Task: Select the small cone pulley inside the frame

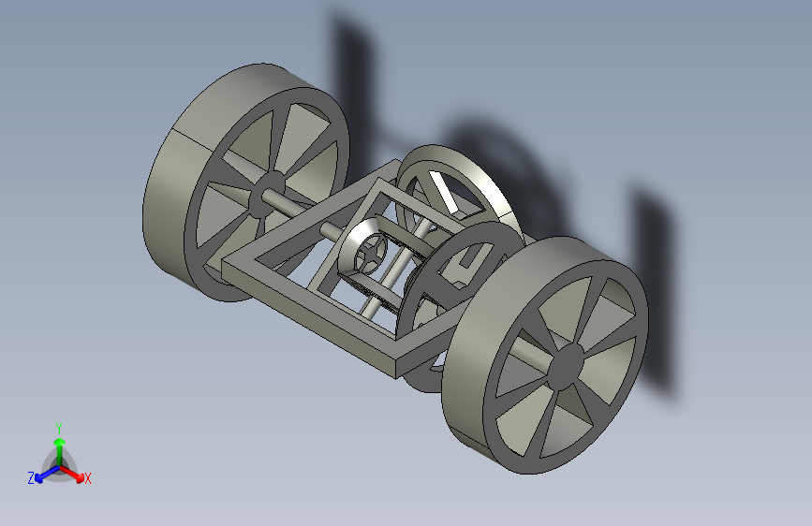Action: pos(362,247)
